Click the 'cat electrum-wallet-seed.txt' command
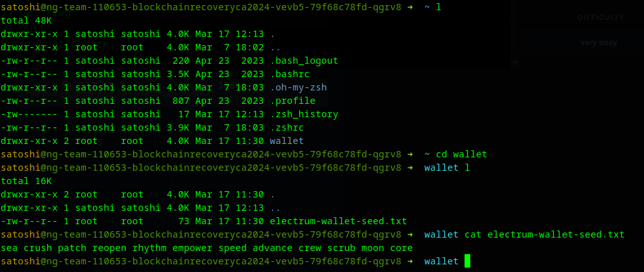 544,234
